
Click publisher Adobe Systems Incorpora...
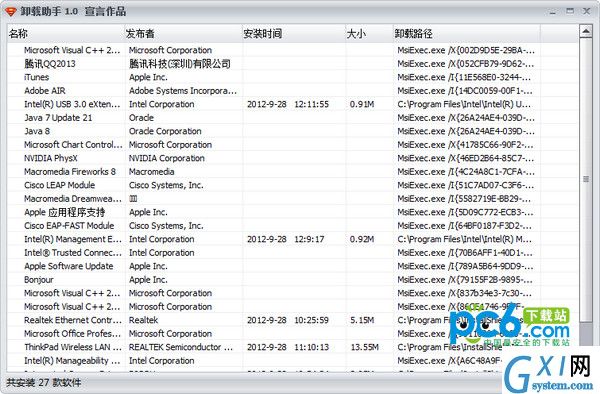pyautogui.click(x=183, y=91)
